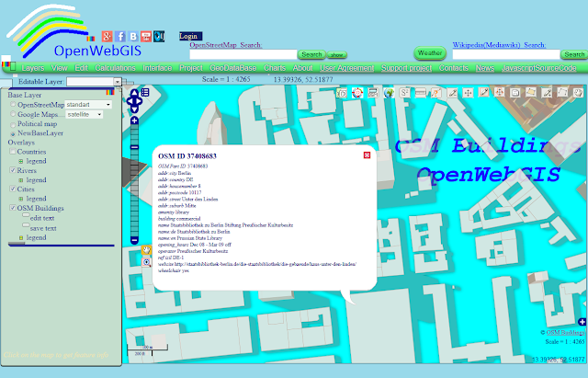Viewport: 588px width, 378px height.
Task: Expand the legend under Cities
Action: coord(21,199)
